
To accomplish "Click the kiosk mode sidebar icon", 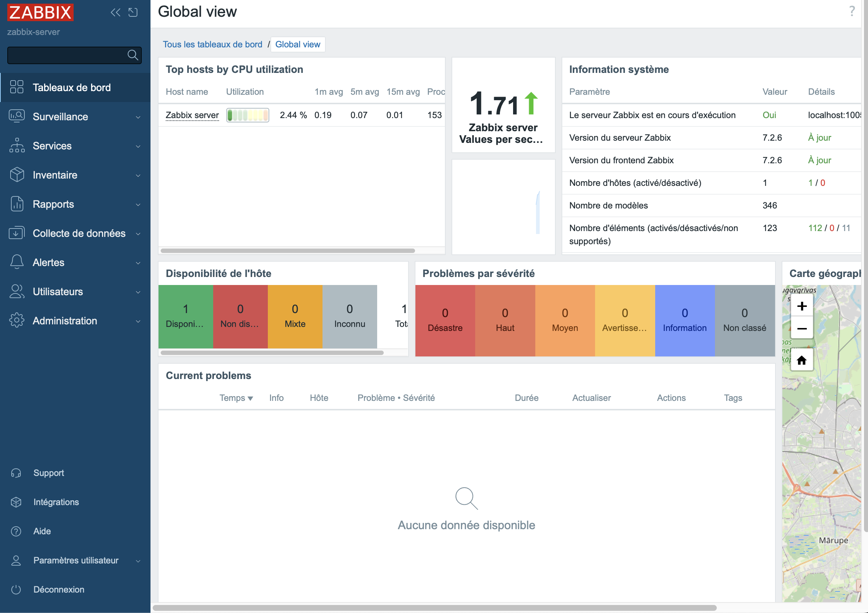I will click(133, 12).
